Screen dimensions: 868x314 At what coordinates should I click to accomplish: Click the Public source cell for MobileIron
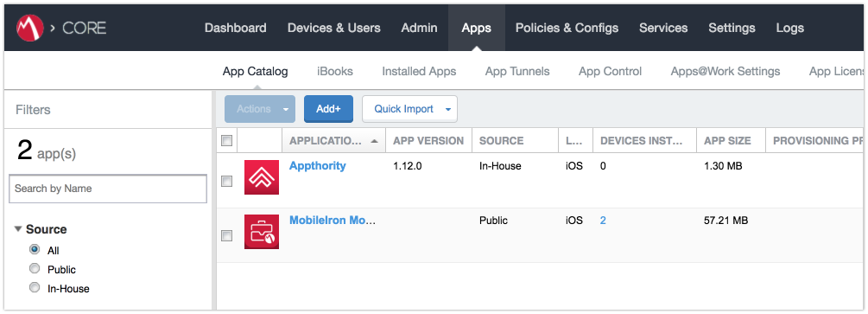click(493, 221)
